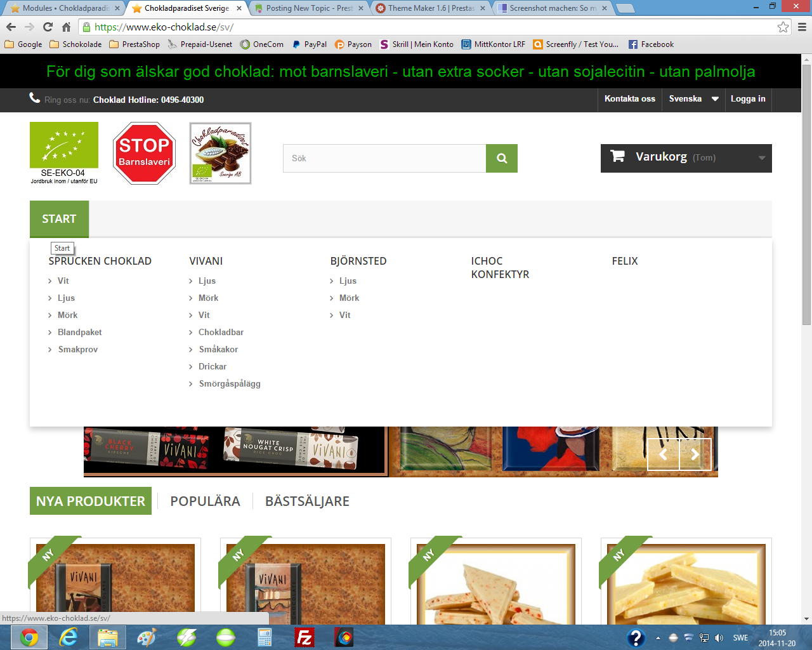This screenshot has width=812, height=650.
Task: Open the taskbar clock and date
Action: click(x=777, y=638)
